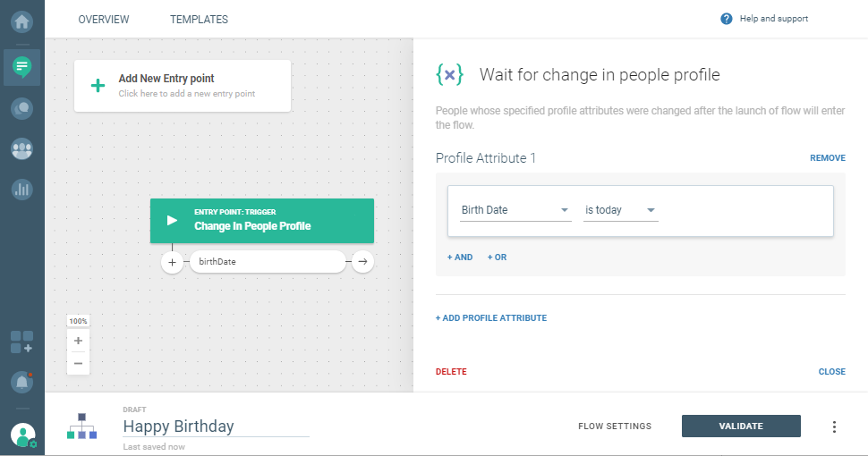Open the user account avatar icon

(22, 435)
